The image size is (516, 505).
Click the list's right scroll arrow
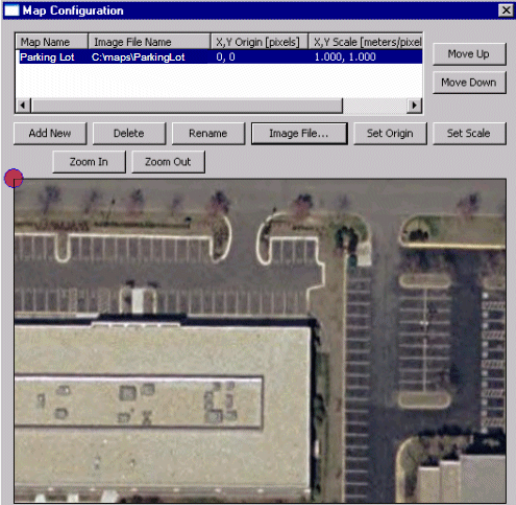click(x=415, y=106)
